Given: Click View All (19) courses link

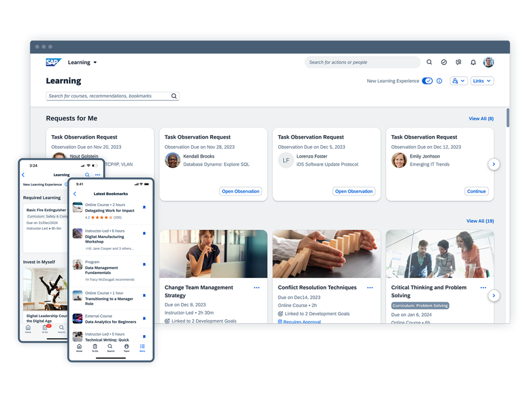Looking at the screenshot, I should [480, 221].
